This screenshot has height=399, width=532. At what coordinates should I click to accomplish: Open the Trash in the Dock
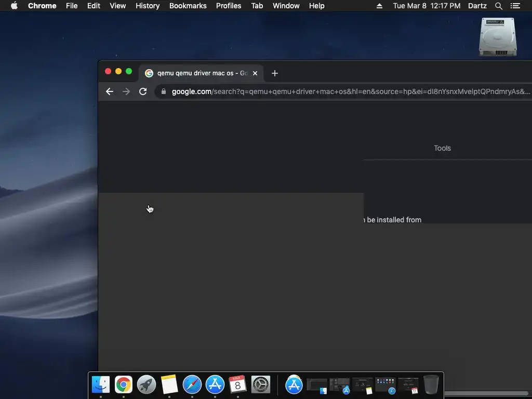pos(431,384)
